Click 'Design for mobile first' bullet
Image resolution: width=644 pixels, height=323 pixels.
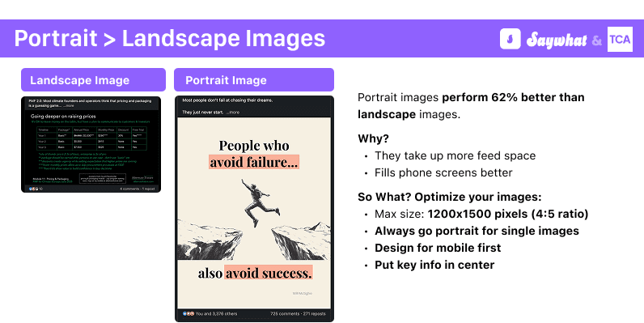point(438,248)
